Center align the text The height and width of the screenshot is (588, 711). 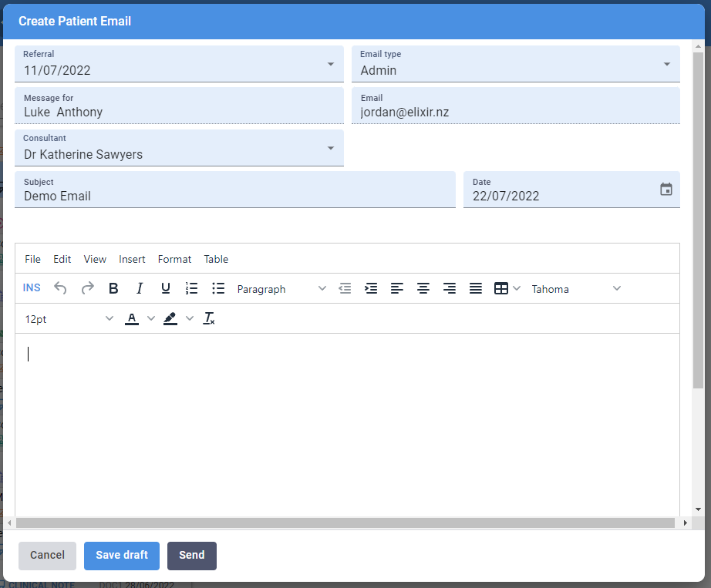coord(423,288)
